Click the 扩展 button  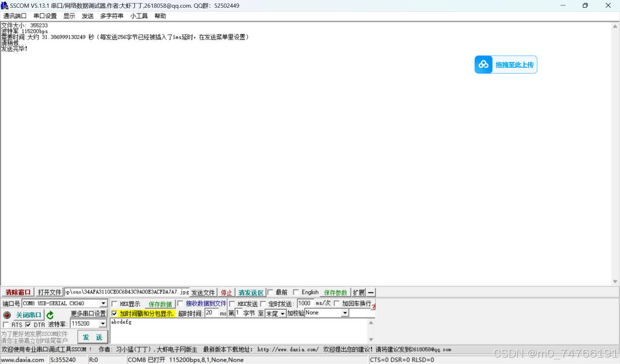click(359, 292)
